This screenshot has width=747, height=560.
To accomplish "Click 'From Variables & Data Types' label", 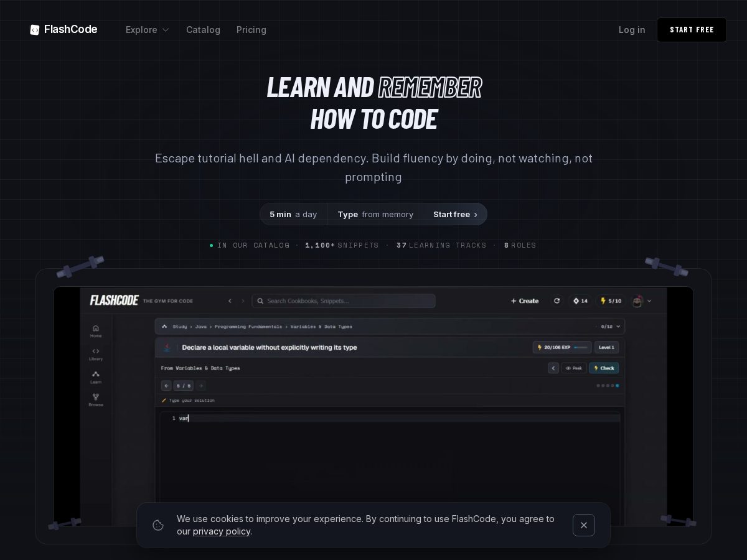I will (x=200, y=368).
